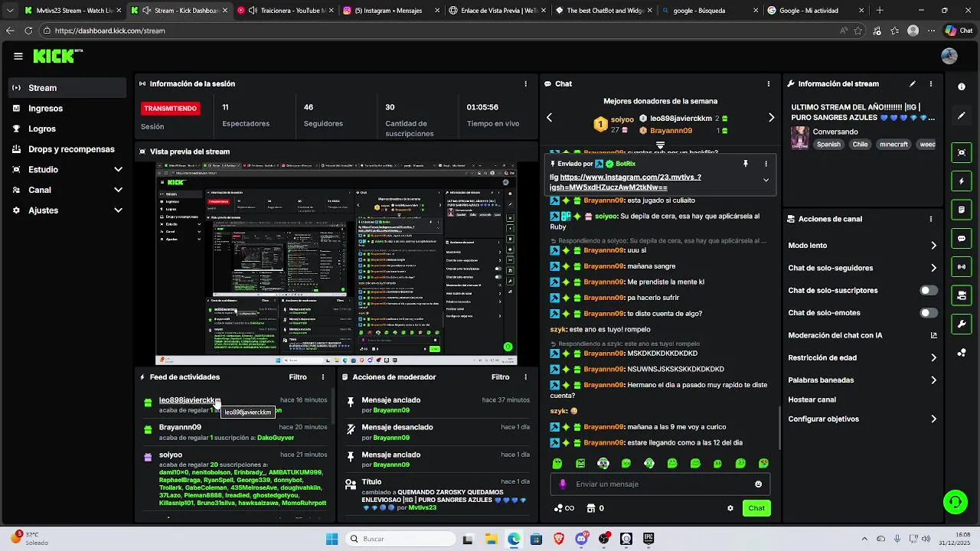Open Moderación del chat con IA external link
Viewport: 980px width, 551px height.
[933, 335]
